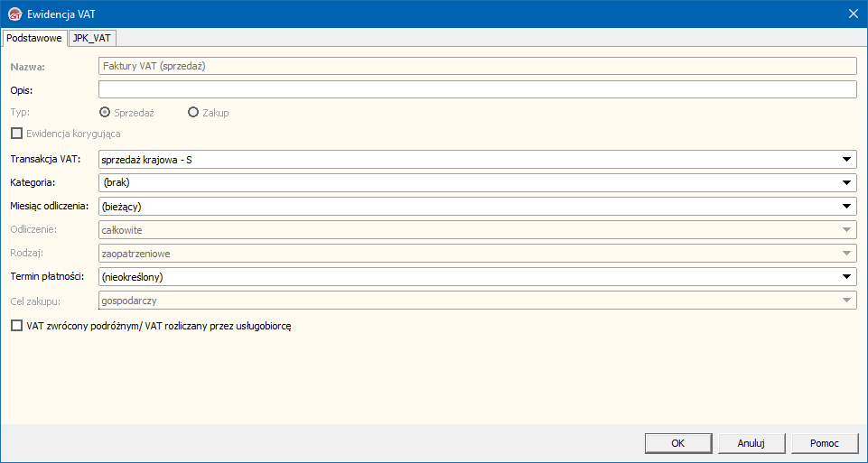This screenshot has width=868, height=463.
Task: Select the Sprzedaż radio button
Action: (x=106, y=113)
